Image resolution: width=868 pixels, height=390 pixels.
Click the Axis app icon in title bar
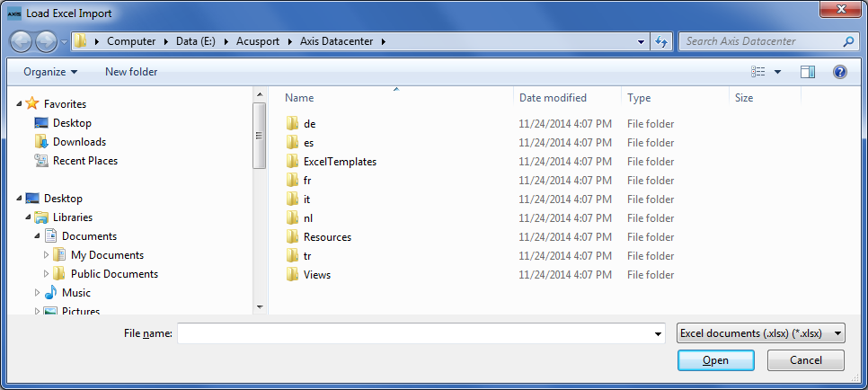tap(13, 13)
